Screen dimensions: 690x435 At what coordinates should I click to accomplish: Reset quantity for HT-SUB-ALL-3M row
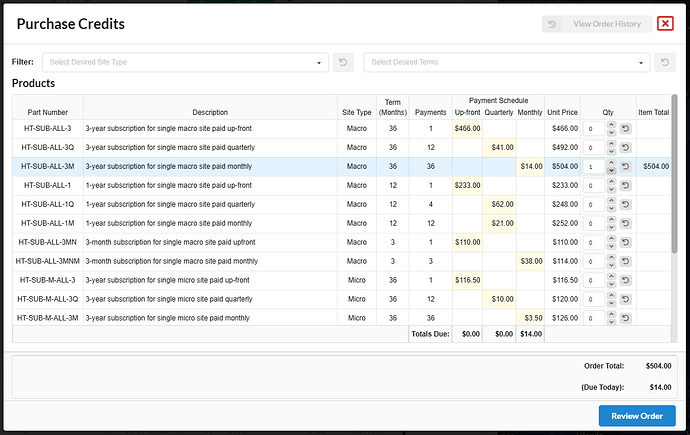click(x=625, y=167)
